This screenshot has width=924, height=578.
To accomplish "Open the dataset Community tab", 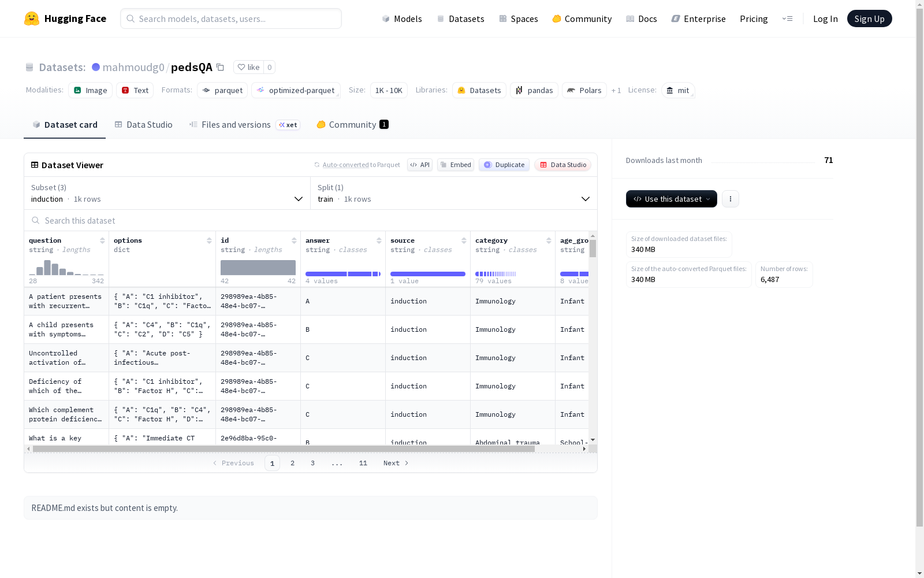I will pyautogui.click(x=352, y=125).
